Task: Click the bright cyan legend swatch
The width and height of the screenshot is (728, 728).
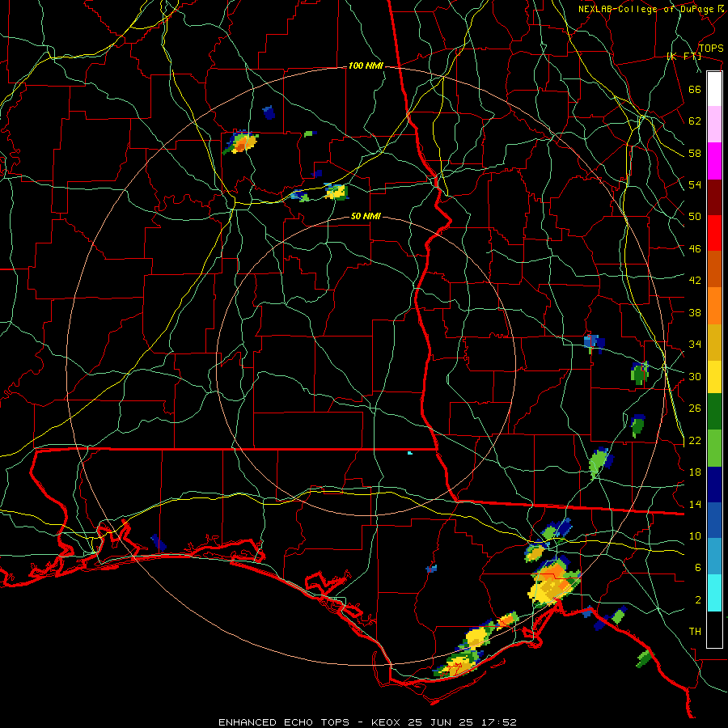Action: click(714, 593)
